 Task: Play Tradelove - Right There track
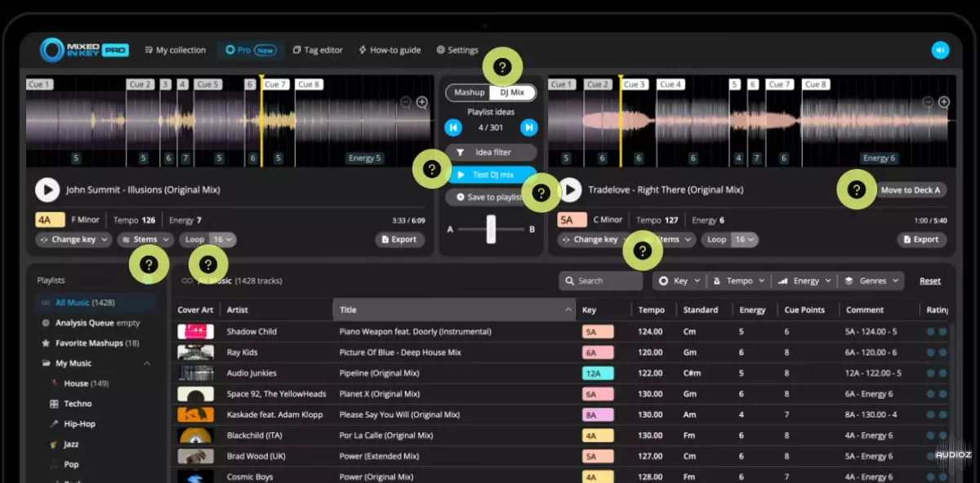[569, 190]
